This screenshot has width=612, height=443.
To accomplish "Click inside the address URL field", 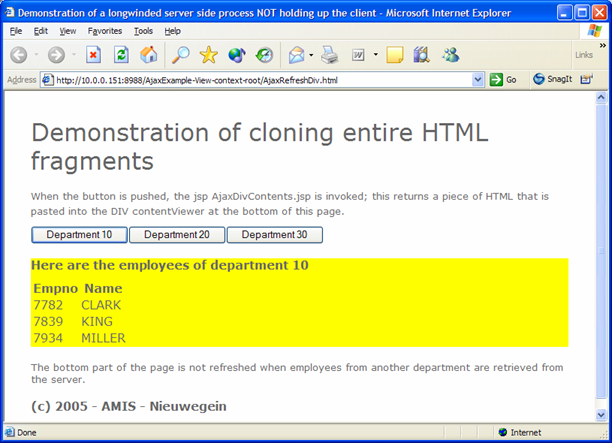I will pos(250,80).
